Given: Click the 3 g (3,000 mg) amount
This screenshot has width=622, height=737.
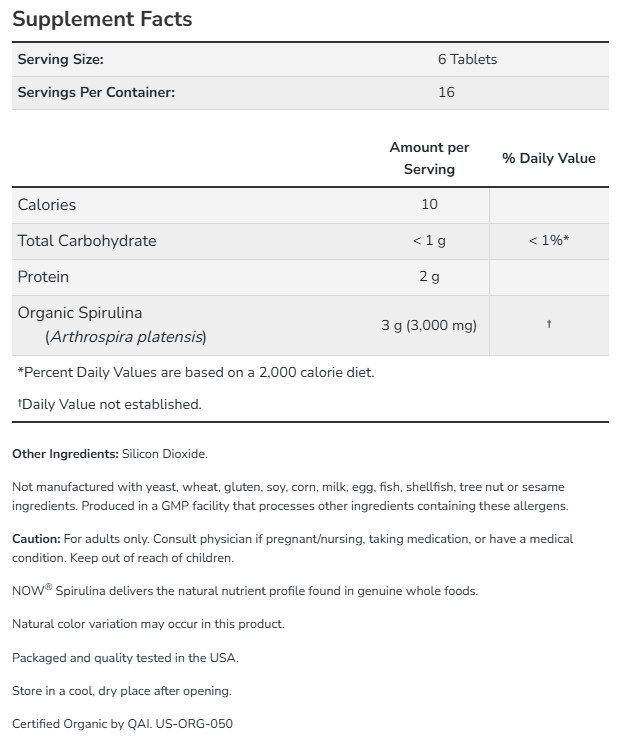Looking at the screenshot, I should [x=429, y=325].
